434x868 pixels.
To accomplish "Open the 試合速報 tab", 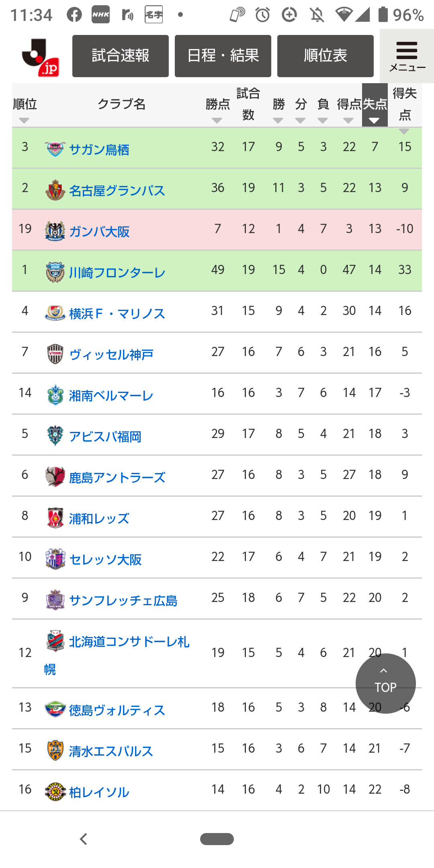I will click(x=121, y=56).
